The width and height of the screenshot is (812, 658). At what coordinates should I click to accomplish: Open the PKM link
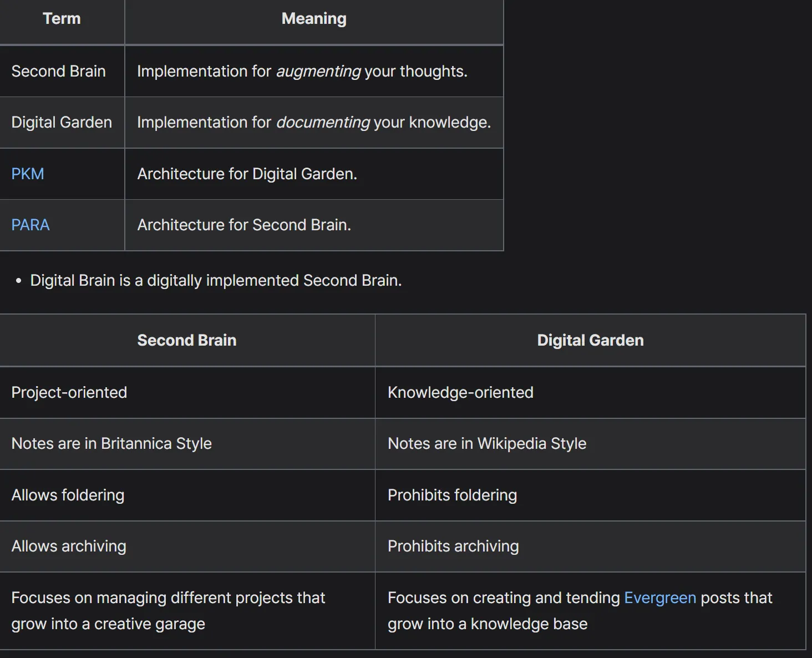28,174
